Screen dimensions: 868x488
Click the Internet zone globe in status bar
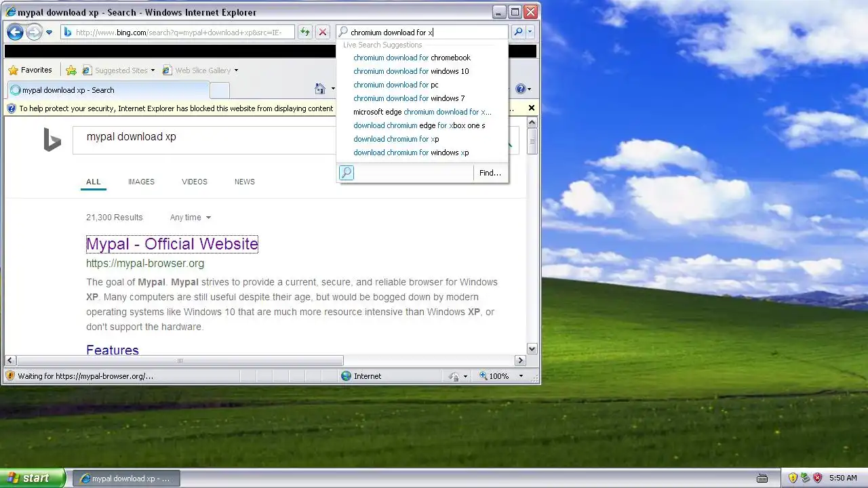347,376
